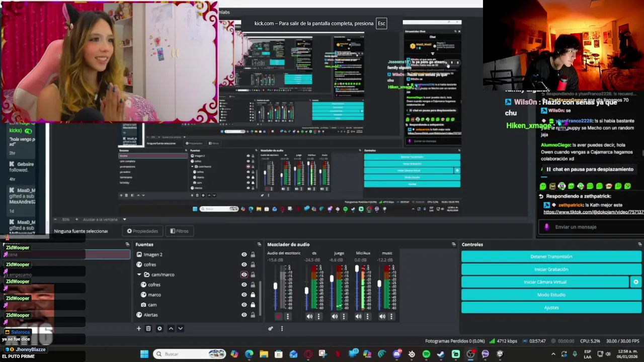Collapse the cam/marco group
The image size is (644, 362).
139,275
